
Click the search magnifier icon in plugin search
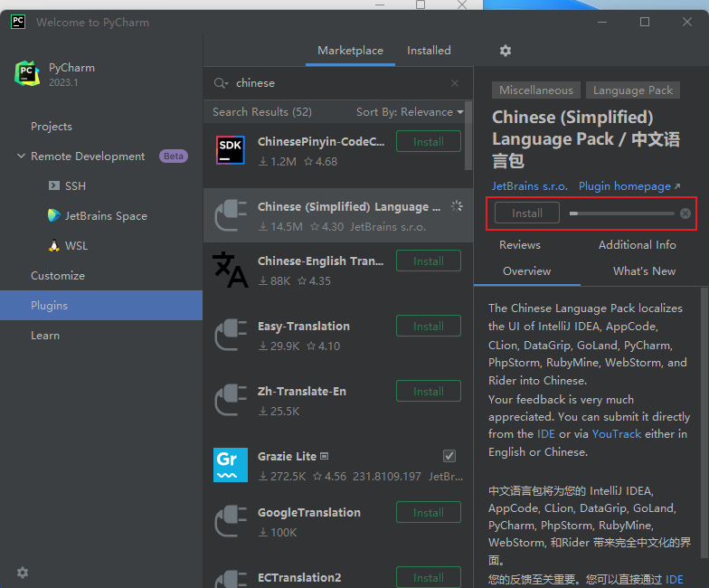pos(219,83)
